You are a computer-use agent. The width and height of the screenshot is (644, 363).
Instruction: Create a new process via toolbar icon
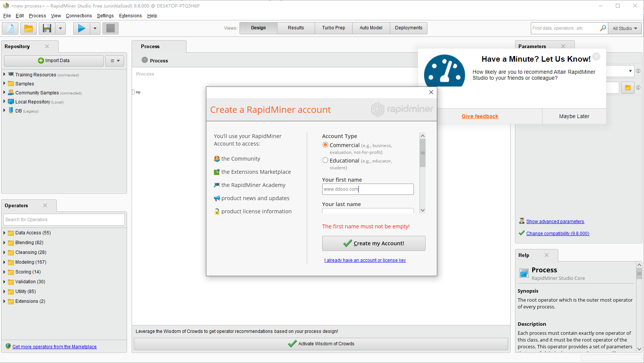pos(10,28)
